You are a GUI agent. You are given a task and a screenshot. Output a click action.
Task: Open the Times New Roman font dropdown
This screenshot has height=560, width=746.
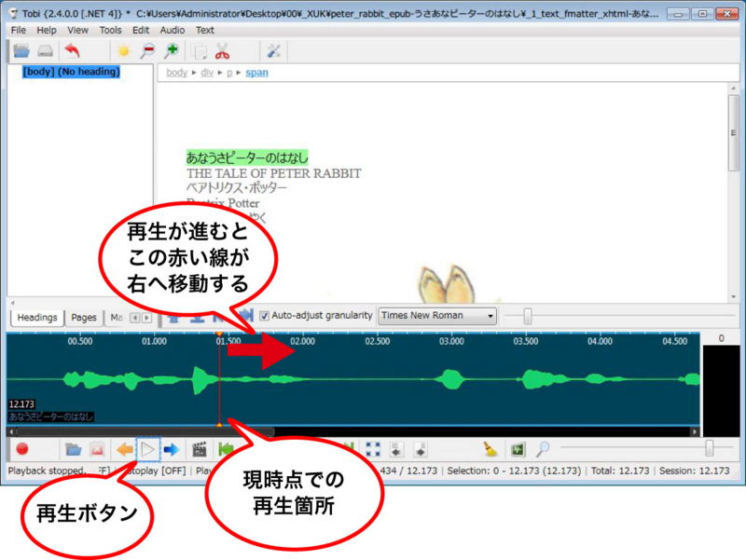tap(435, 315)
